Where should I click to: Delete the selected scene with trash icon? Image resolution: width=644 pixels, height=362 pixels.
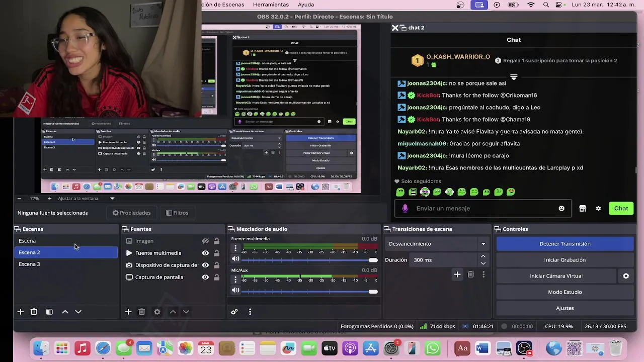[34, 312]
